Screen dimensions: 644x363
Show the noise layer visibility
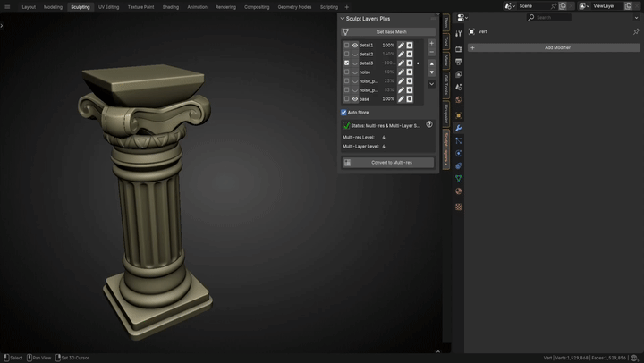pos(355,72)
